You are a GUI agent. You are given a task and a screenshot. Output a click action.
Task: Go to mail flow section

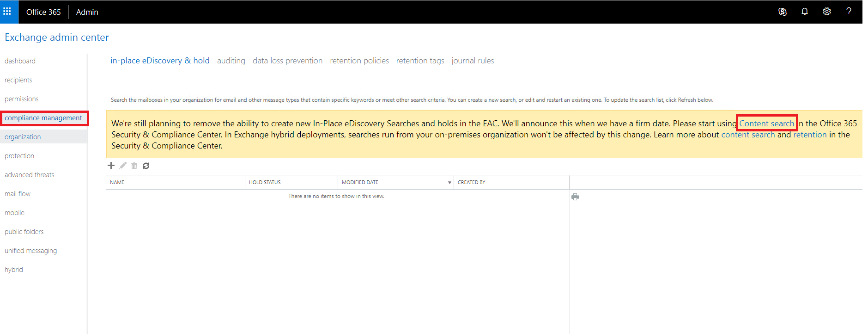click(18, 194)
